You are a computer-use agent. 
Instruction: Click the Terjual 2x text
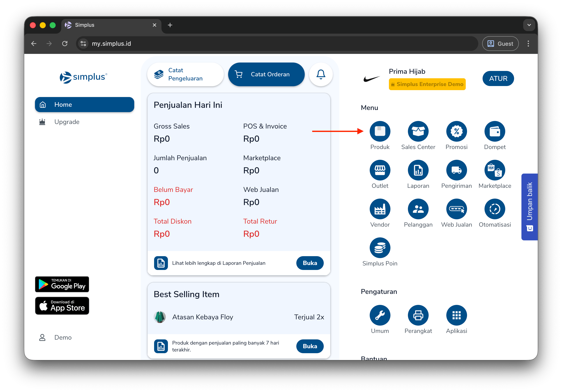pyautogui.click(x=309, y=317)
